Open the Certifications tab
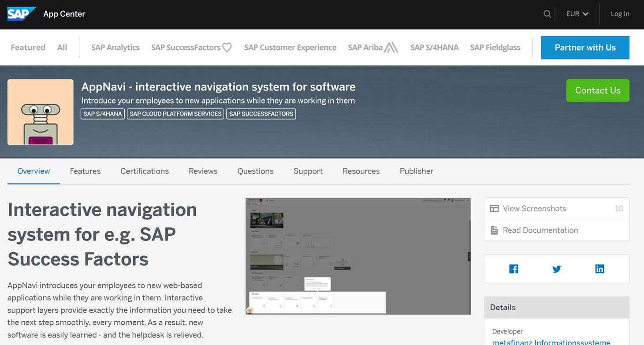This screenshot has width=644, height=345. [145, 171]
